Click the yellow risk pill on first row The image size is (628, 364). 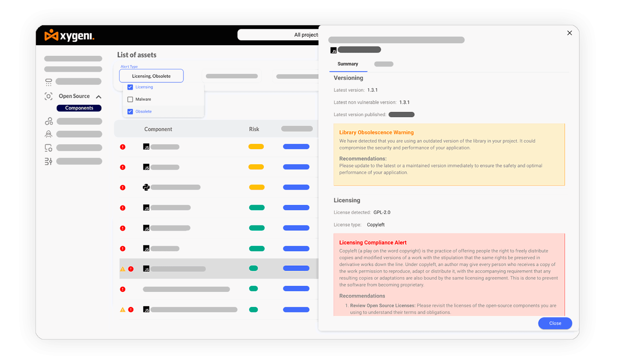(x=256, y=147)
